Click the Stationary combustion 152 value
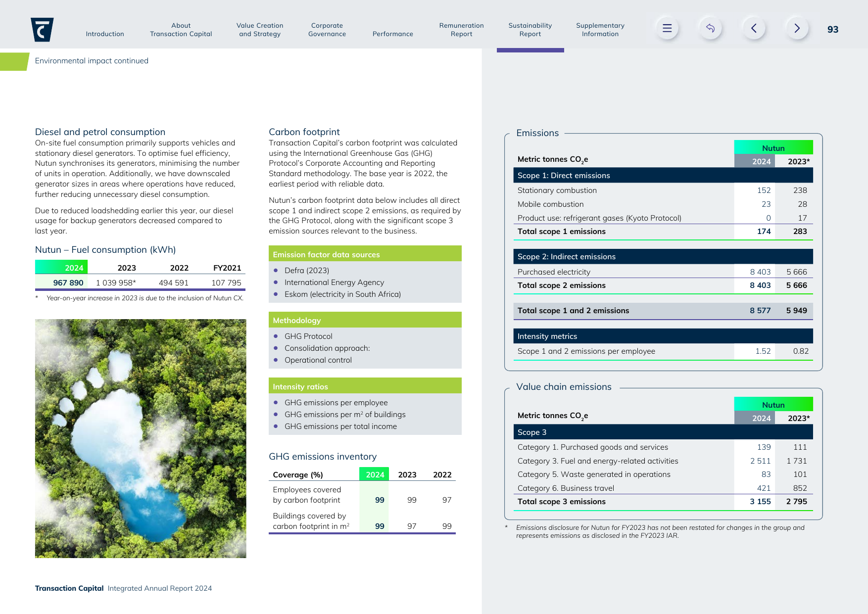Image resolution: width=868 pixels, height=614 pixels. click(x=764, y=190)
